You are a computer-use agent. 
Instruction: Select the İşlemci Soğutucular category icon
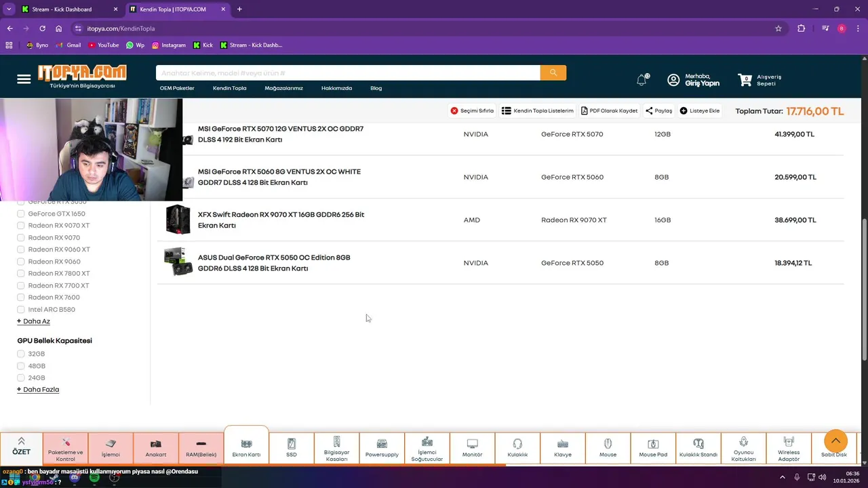[x=427, y=448]
